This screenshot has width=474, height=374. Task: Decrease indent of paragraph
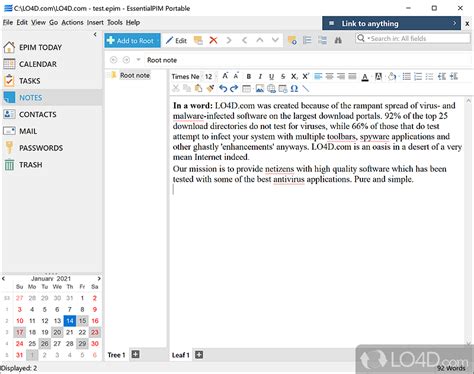(442, 76)
